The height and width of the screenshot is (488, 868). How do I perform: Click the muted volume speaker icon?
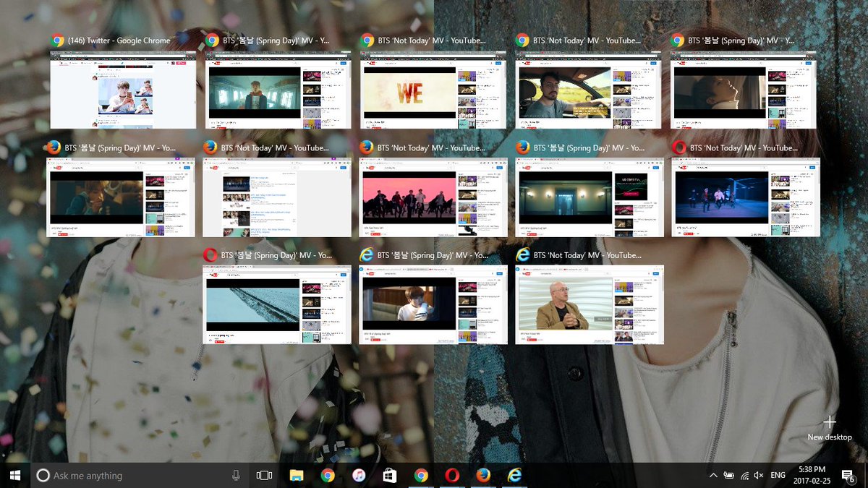(x=759, y=475)
